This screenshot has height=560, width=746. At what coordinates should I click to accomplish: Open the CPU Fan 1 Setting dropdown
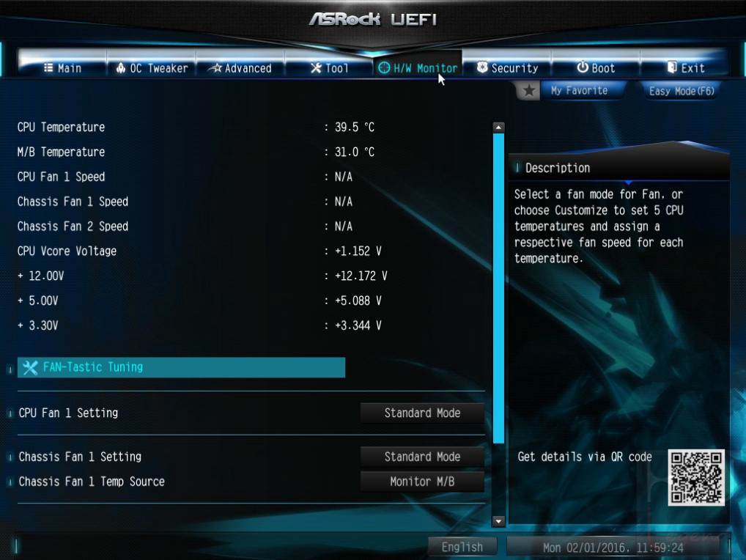pos(422,413)
